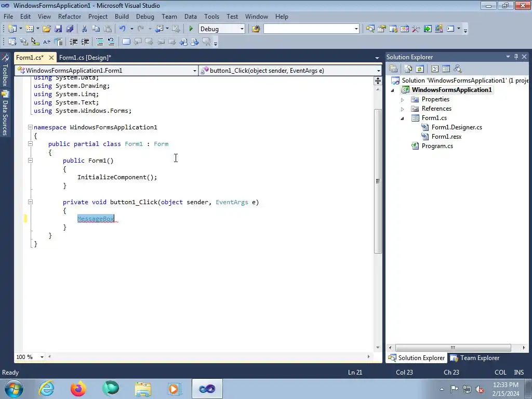
Task: Click the Increase Line Indent icon
Action: [85, 42]
